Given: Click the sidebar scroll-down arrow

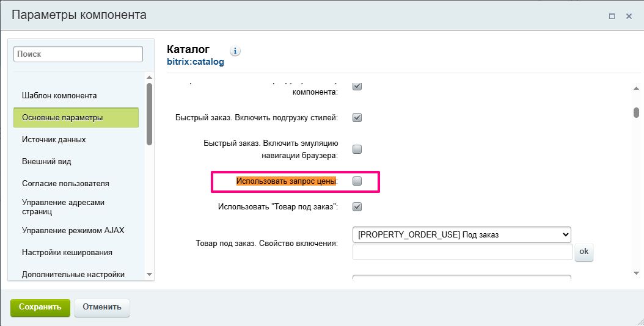Looking at the screenshot, I should [x=149, y=275].
